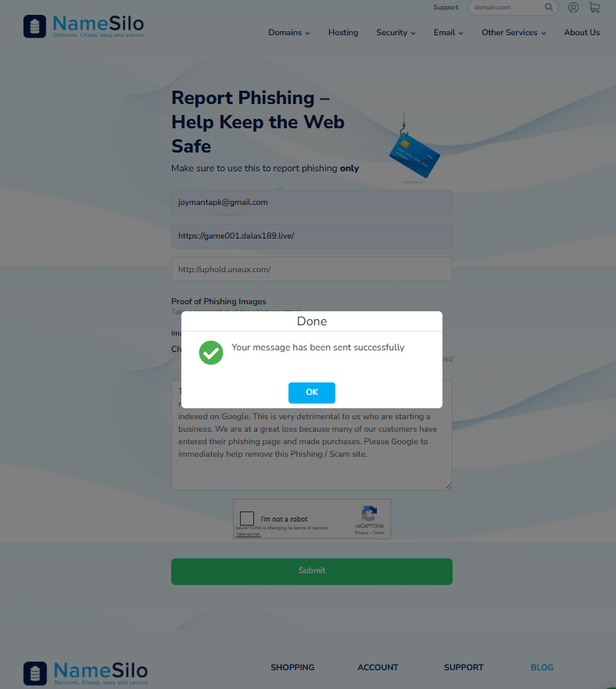Viewport: 616px width, 689px height.
Task: Confirm the dialog with OK button
Action: [311, 393]
